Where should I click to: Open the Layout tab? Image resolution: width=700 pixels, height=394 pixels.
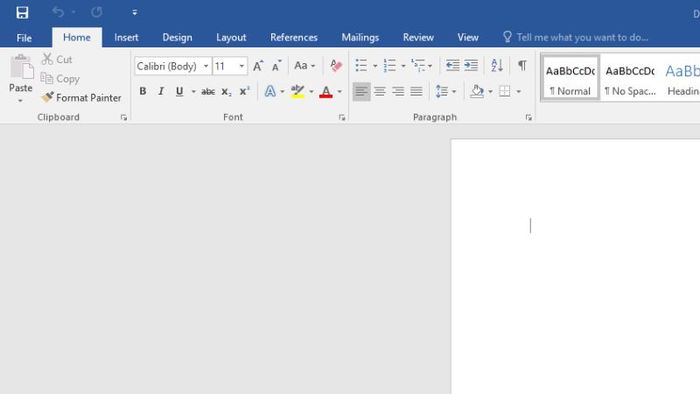[x=231, y=37]
